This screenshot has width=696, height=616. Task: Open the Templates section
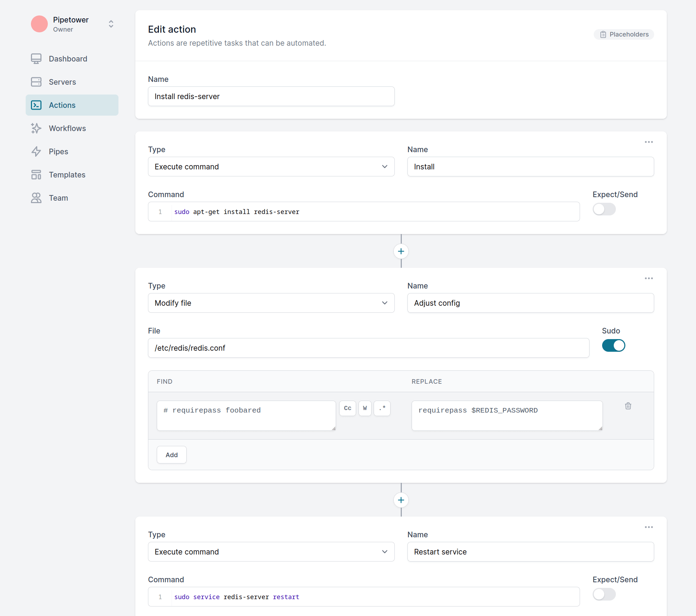click(x=72, y=175)
